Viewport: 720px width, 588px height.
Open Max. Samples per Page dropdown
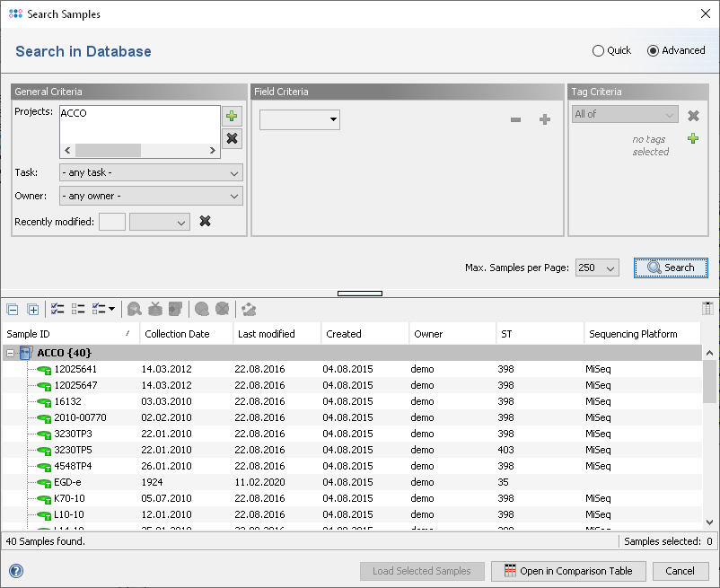(597, 268)
